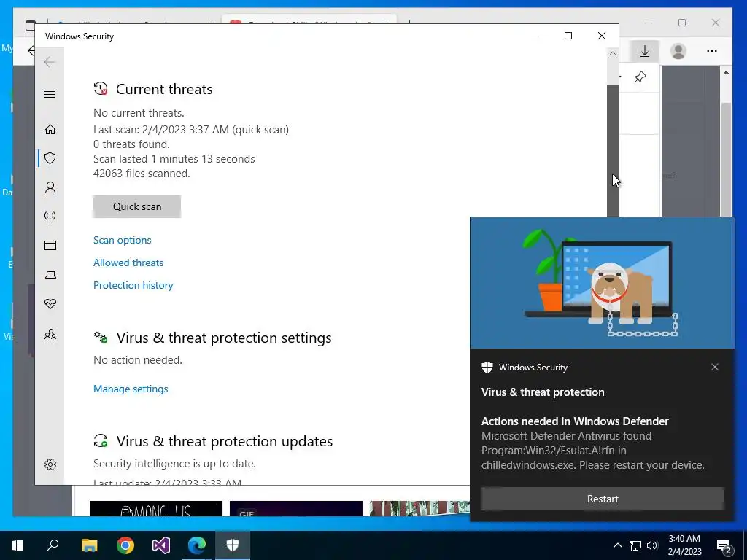Open App & browser control icon

(50, 245)
